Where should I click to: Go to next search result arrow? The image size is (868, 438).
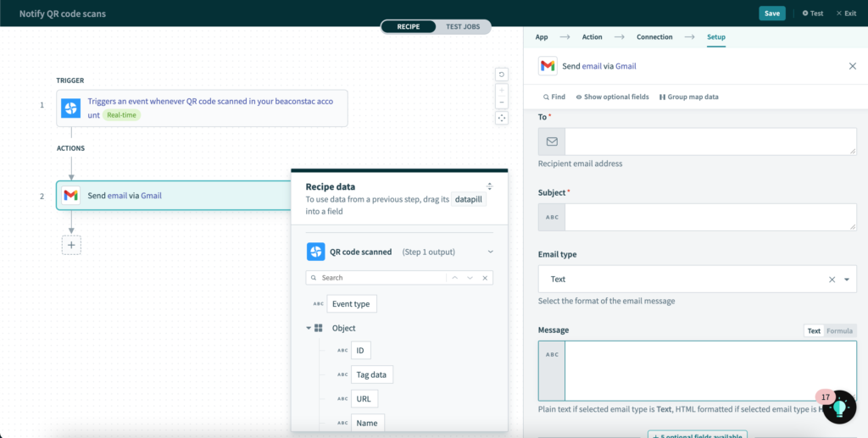pyautogui.click(x=470, y=278)
